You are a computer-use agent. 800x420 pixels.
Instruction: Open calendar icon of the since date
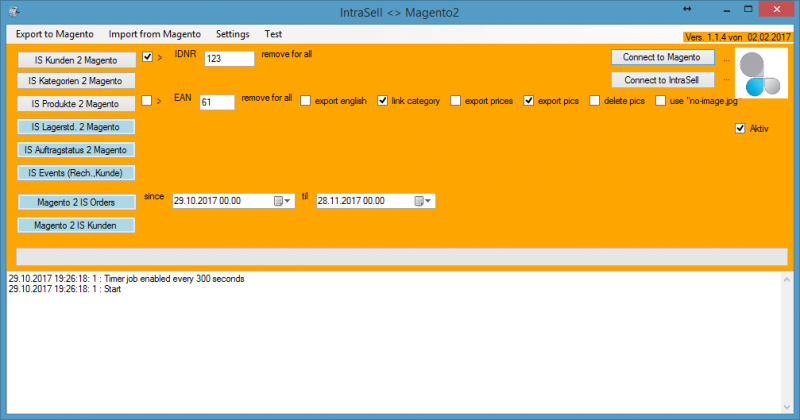(x=279, y=201)
